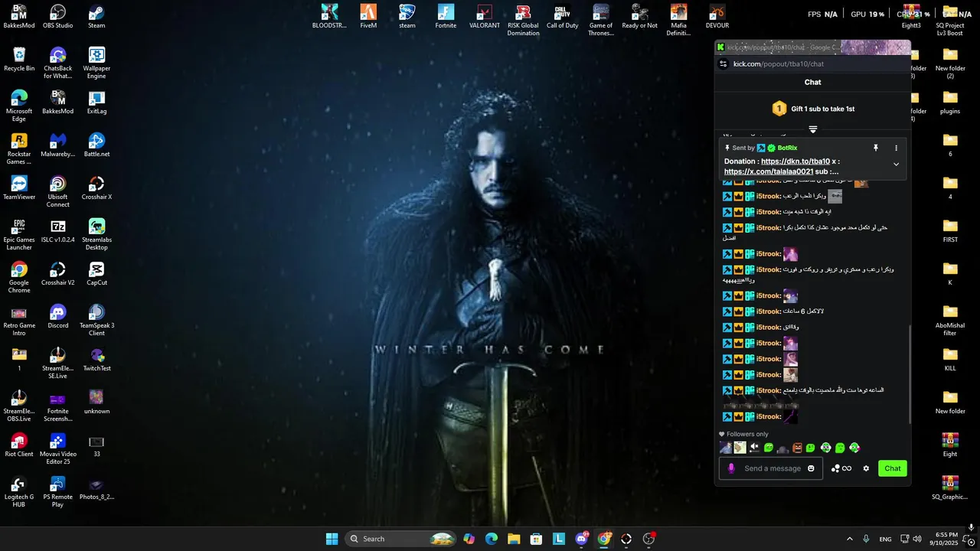Screen dimensions: 980x551
Task: Select the Crosshair X desktop icon
Action: [x=96, y=187]
